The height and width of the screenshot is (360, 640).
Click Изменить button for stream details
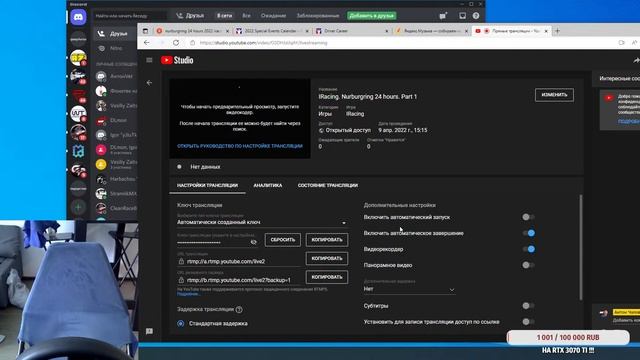[x=554, y=95]
